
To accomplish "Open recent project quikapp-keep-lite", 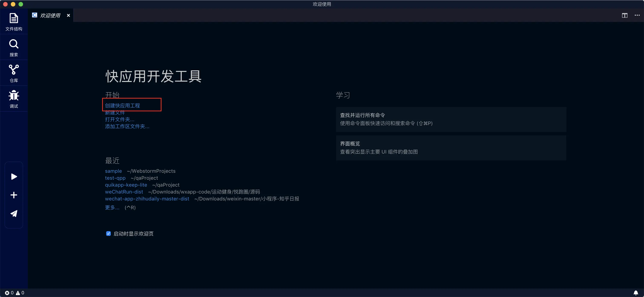I will [x=126, y=185].
